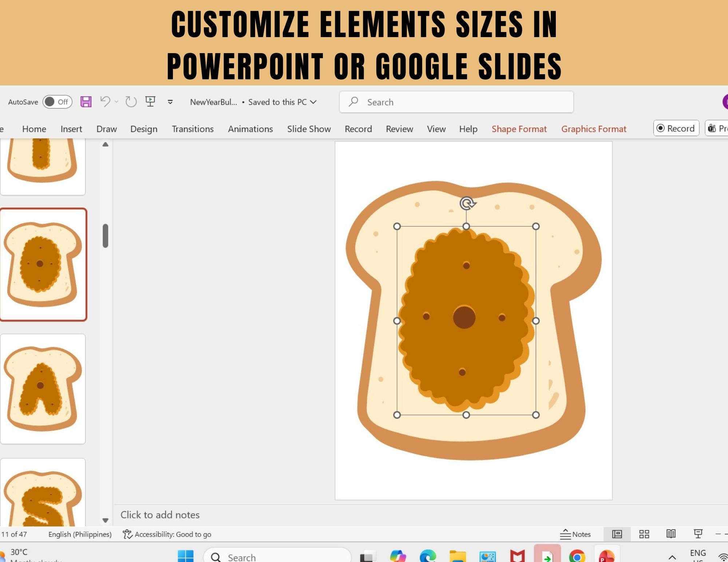Open the Insert tab

point(71,129)
